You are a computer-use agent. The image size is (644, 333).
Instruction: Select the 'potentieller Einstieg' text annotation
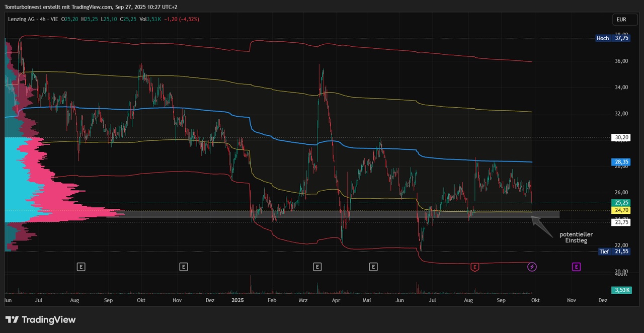[576, 237]
